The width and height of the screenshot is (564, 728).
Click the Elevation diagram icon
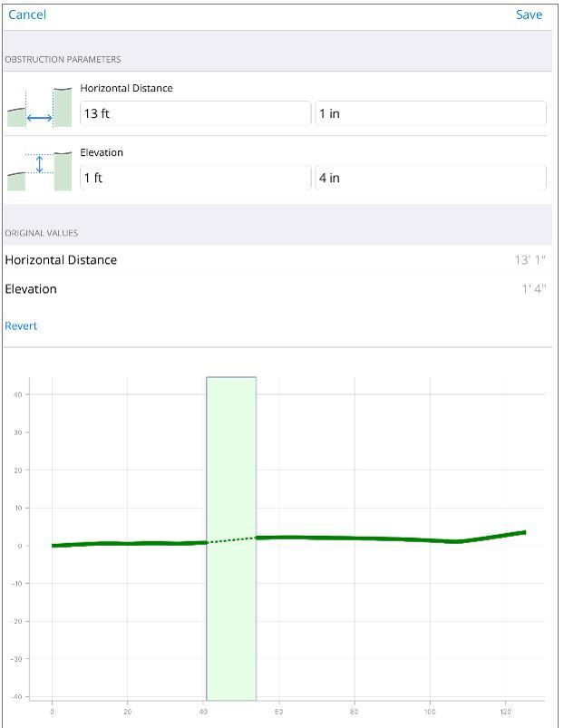[39, 170]
